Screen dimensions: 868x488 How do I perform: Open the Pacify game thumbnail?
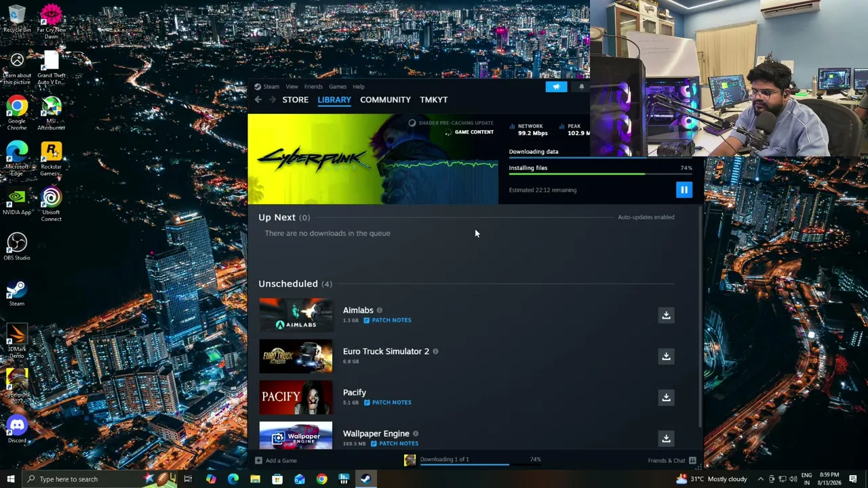coord(296,397)
